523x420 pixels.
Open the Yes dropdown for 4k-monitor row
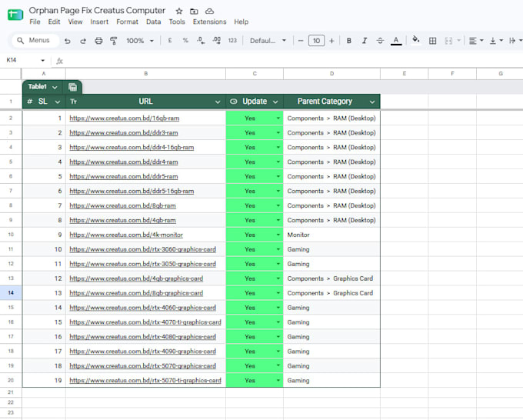point(278,235)
